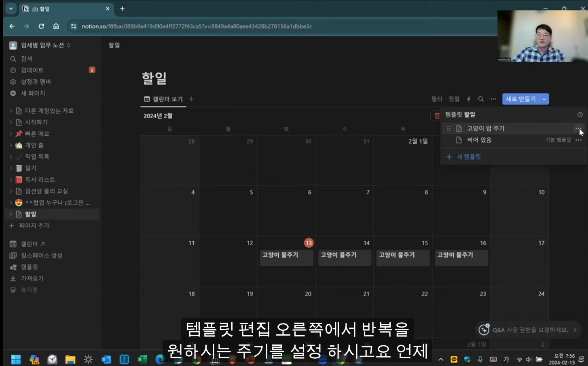Reload the browser page
This screenshot has width=588, height=366.
41,26
